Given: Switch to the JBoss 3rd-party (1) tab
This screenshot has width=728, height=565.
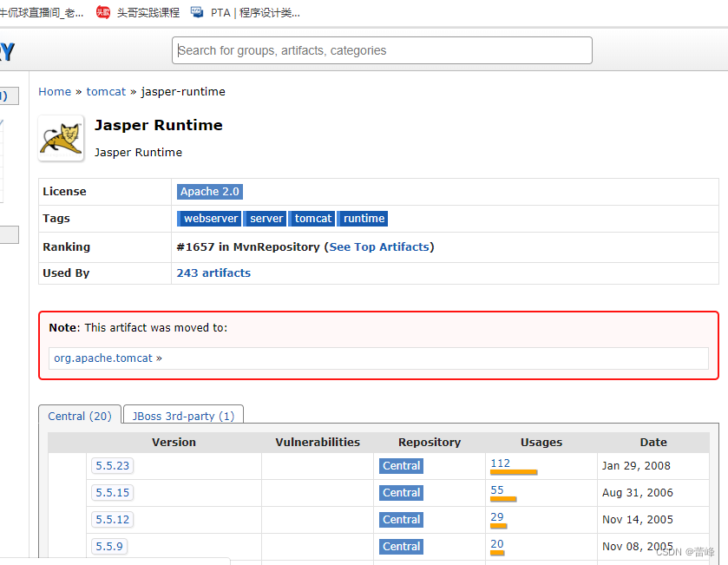Looking at the screenshot, I should (x=183, y=416).
